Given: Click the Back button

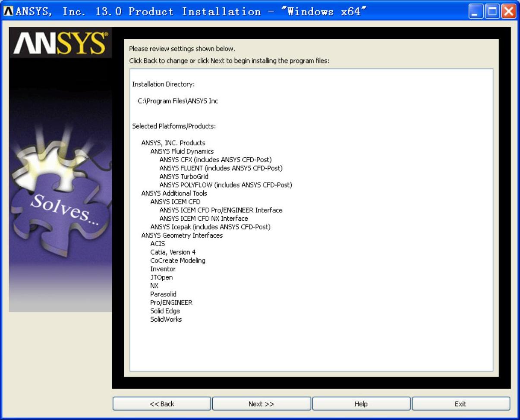Looking at the screenshot, I should [x=162, y=404].
